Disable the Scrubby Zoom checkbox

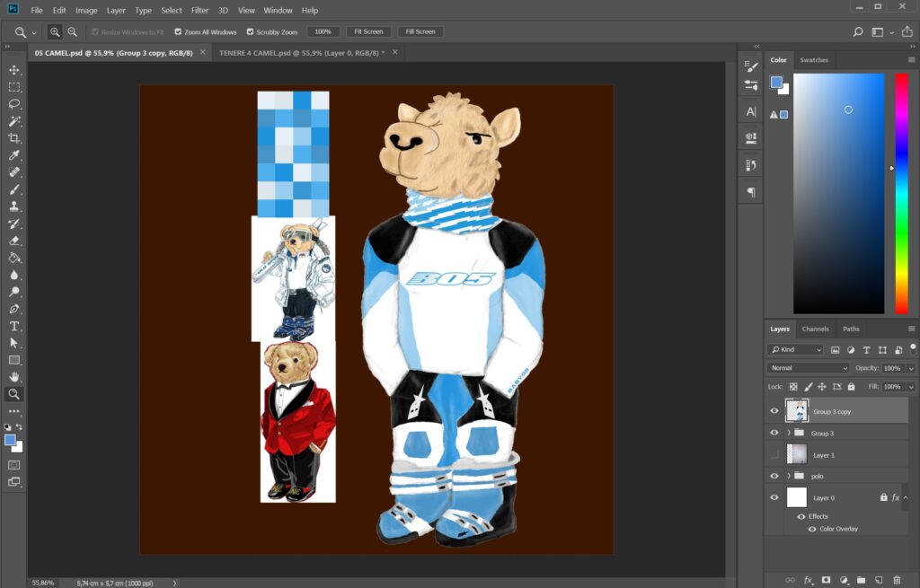(x=250, y=31)
